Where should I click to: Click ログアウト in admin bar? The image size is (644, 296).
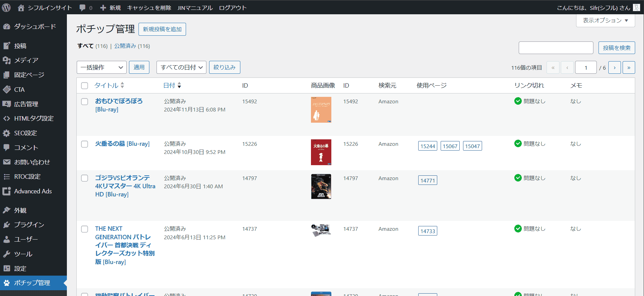coord(233,8)
